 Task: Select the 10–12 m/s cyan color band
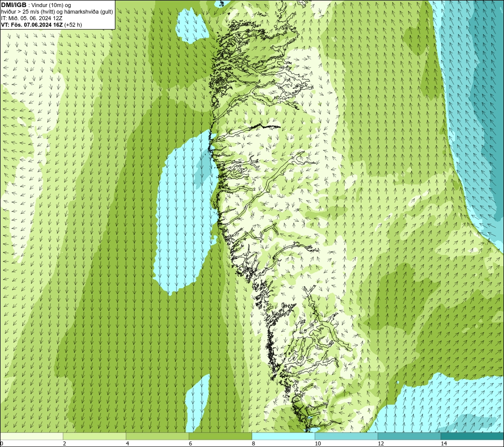coord(347,436)
